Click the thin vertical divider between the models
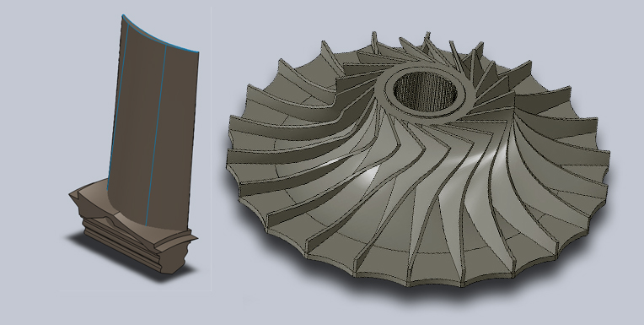This screenshot has width=644, height=325. click(x=212, y=148)
